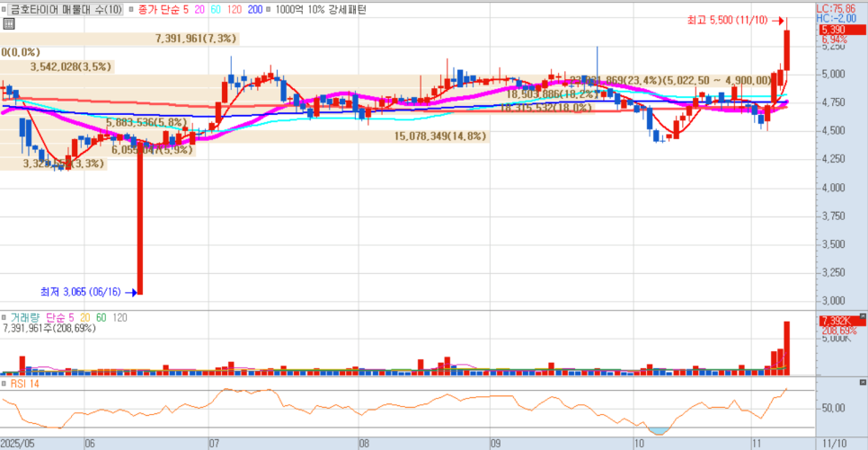The image size is (868, 450).
Task: Click the 06 month label on time axis
Action: pyautogui.click(x=90, y=444)
